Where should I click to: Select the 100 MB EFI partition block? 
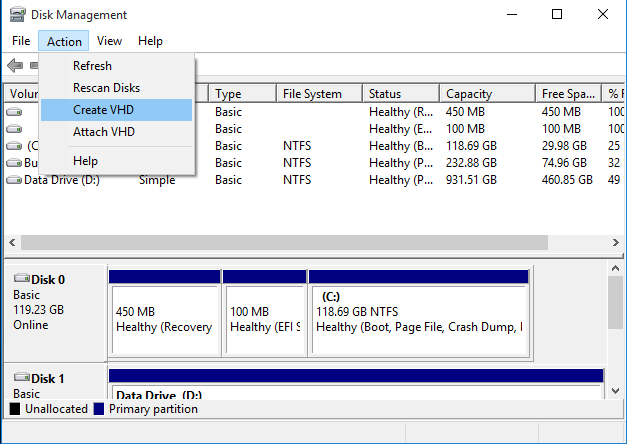point(264,313)
